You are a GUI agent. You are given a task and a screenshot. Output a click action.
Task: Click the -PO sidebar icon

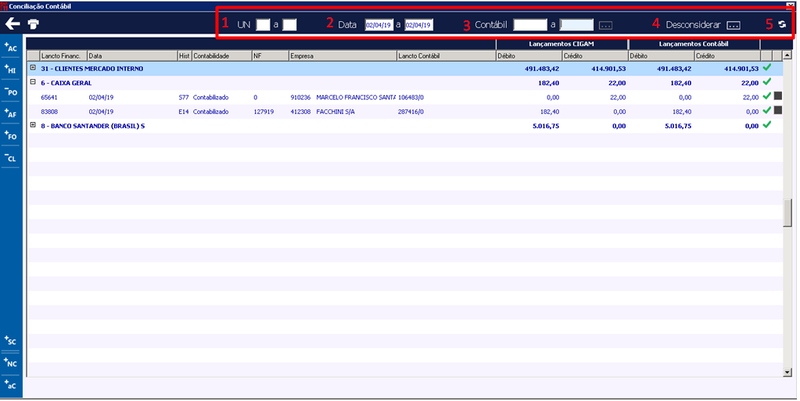(11, 92)
